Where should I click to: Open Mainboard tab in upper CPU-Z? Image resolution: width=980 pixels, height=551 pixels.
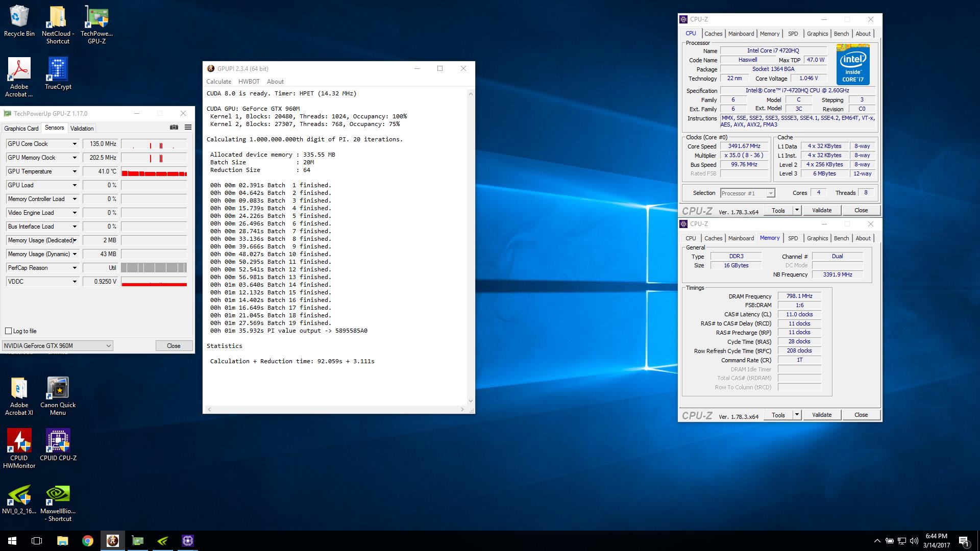coord(741,34)
